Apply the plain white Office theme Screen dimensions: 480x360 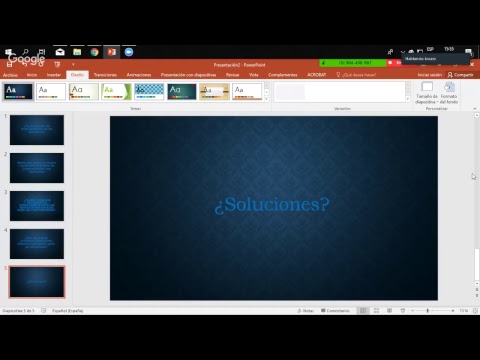(x=51, y=91)
